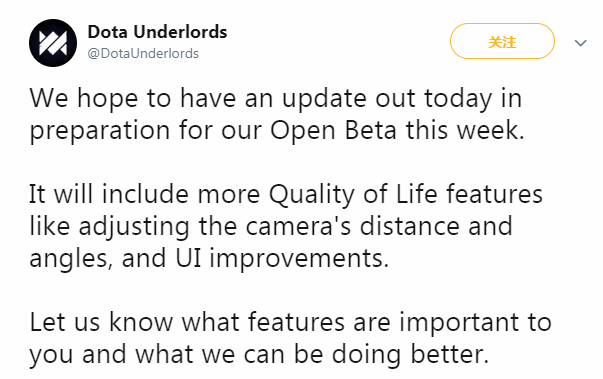Screen dimensions: 603x379
Task: Click the phrase "Quality of Life"
Action: point(353,194)
